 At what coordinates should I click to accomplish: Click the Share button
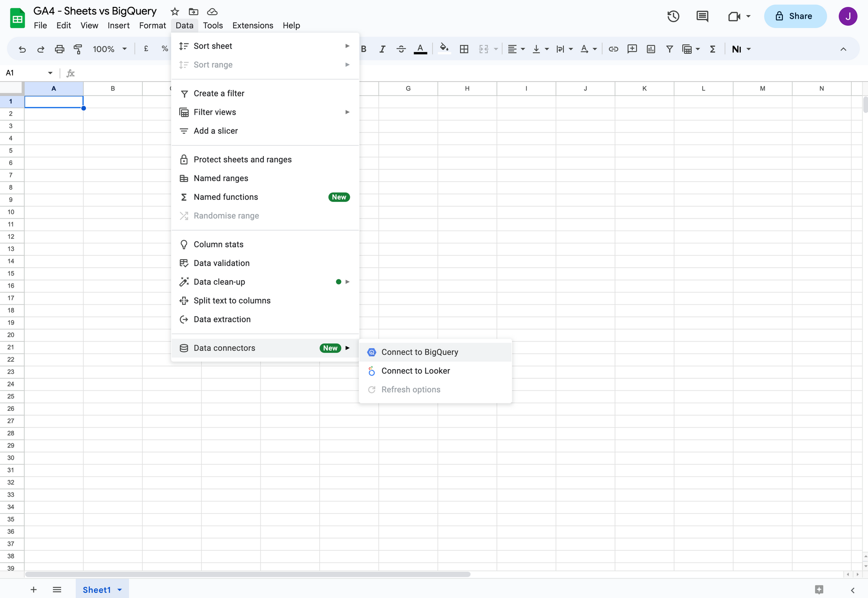(795, 17)
